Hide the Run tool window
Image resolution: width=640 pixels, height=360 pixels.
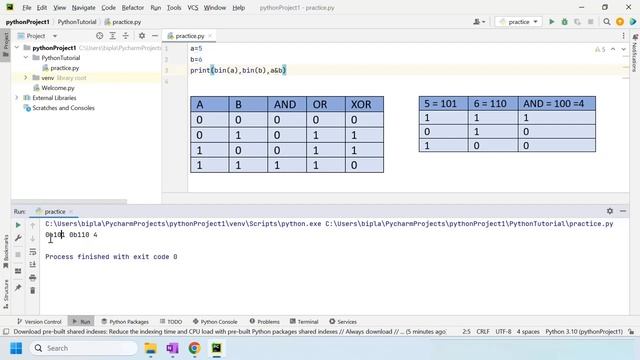[x=623, y=211]
